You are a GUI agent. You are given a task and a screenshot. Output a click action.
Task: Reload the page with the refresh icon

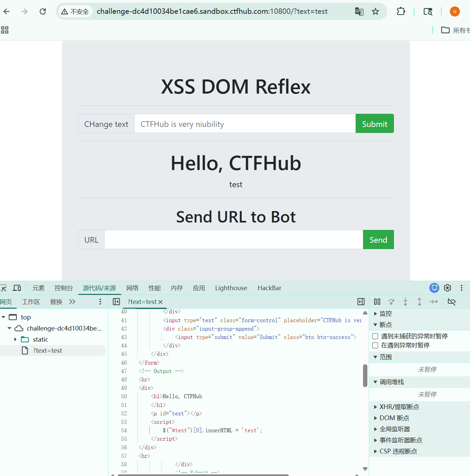(x=43, y=11)
